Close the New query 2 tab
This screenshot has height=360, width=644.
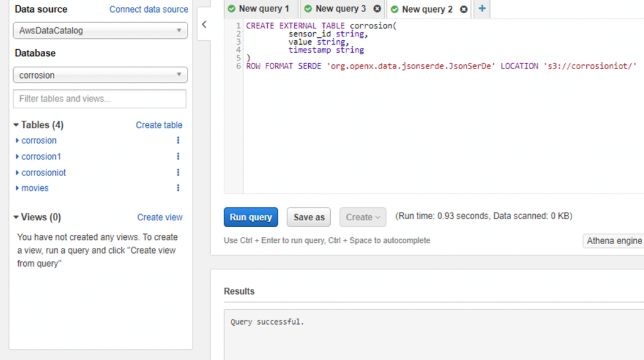point(464,9)
